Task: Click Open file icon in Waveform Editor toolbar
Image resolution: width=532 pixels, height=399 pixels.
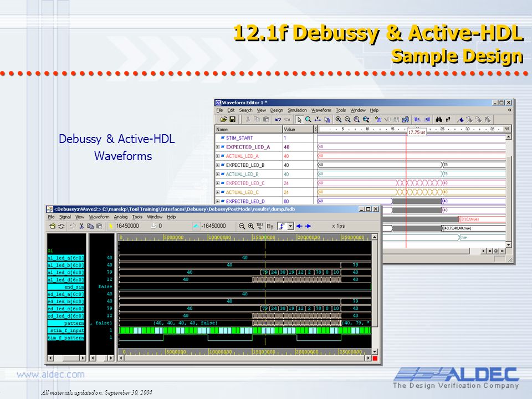Action: [x=223, y=120]
